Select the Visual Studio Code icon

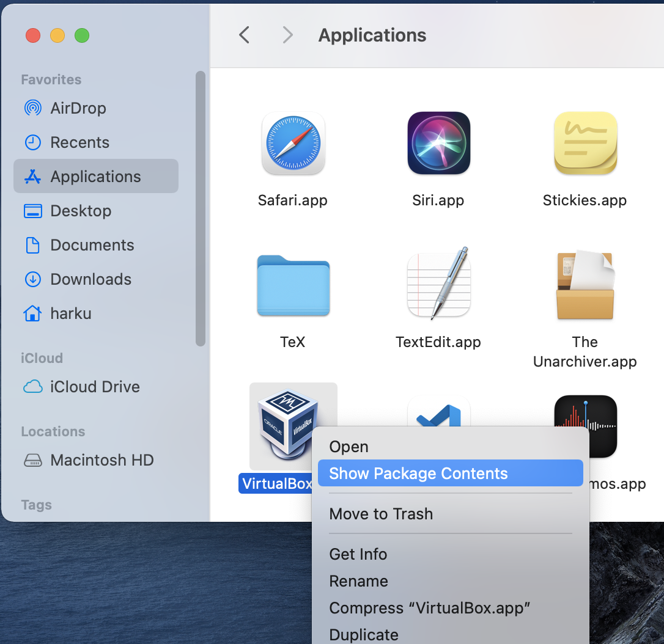pos(439,411)
